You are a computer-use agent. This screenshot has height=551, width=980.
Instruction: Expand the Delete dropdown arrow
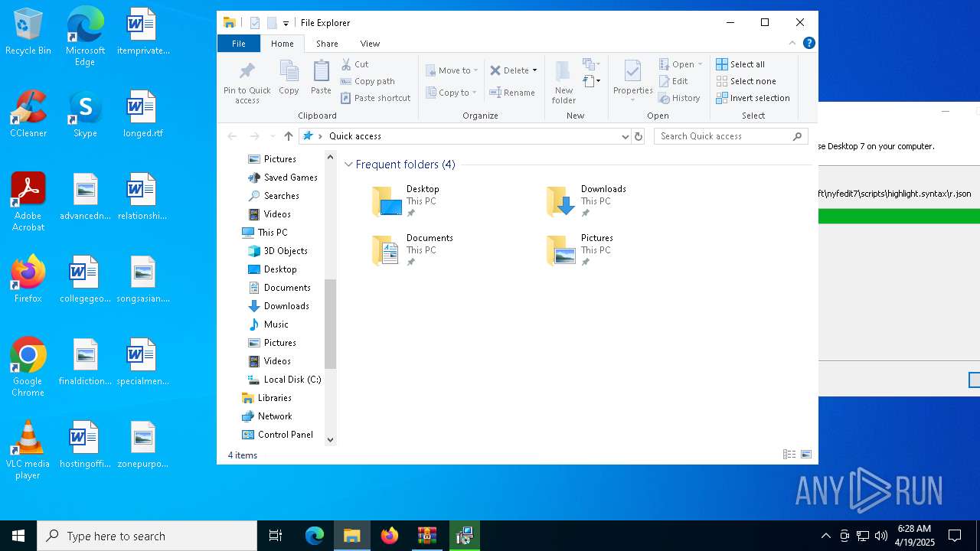(x=534, y=70)
